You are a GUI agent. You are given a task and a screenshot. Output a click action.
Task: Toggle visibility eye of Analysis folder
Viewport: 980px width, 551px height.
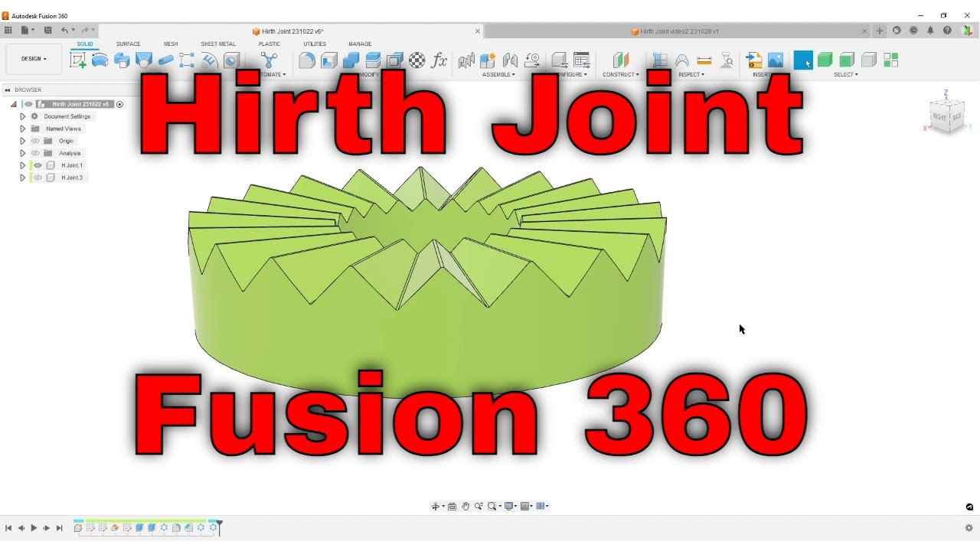tap(35, 153)
